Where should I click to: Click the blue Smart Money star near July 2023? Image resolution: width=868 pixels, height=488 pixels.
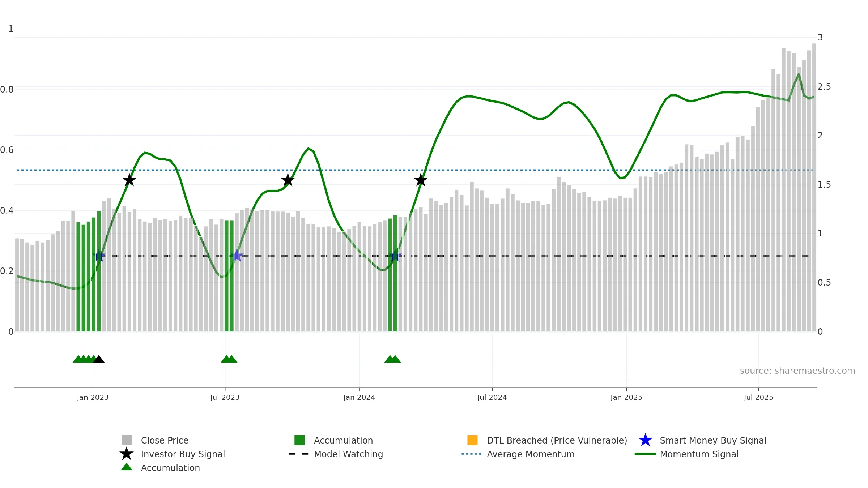pos(237,256)
